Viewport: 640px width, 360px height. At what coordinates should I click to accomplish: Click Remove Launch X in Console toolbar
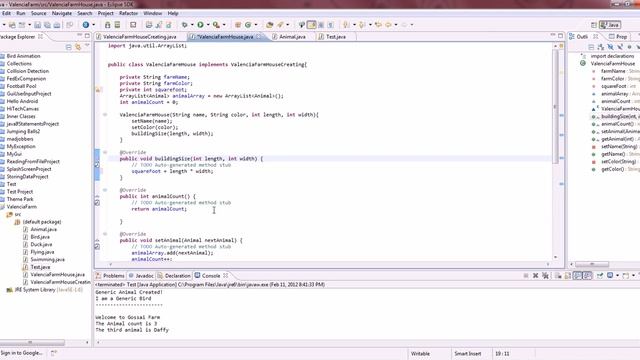click(536, 276)
